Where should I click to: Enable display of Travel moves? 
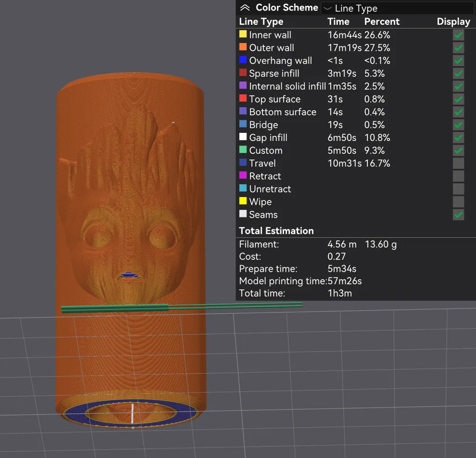[x=458, y=163]
